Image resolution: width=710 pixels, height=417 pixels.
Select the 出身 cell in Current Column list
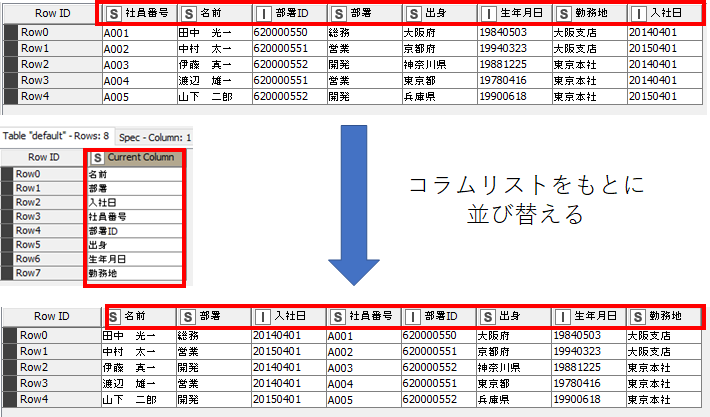pyautogui.click(x=135, y=245)
